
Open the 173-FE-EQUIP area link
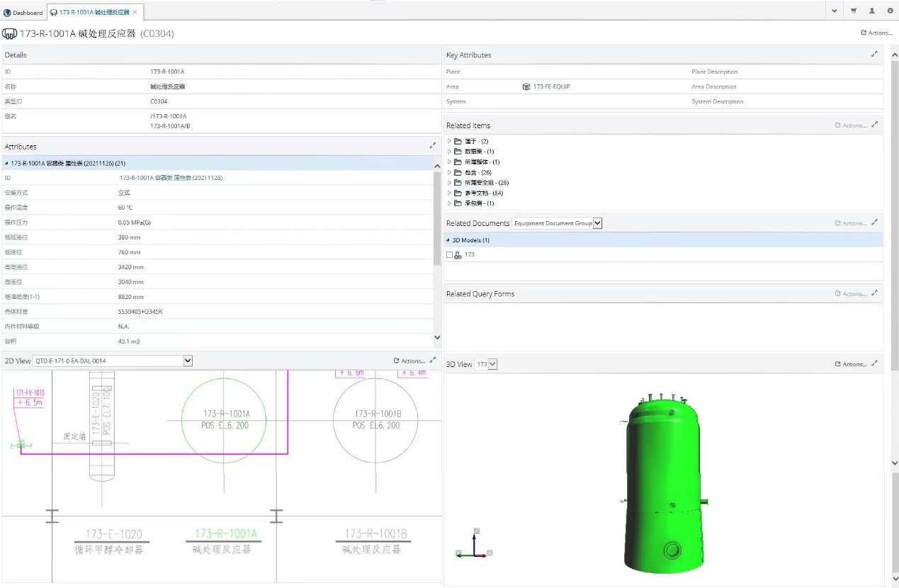pos(551,86)
